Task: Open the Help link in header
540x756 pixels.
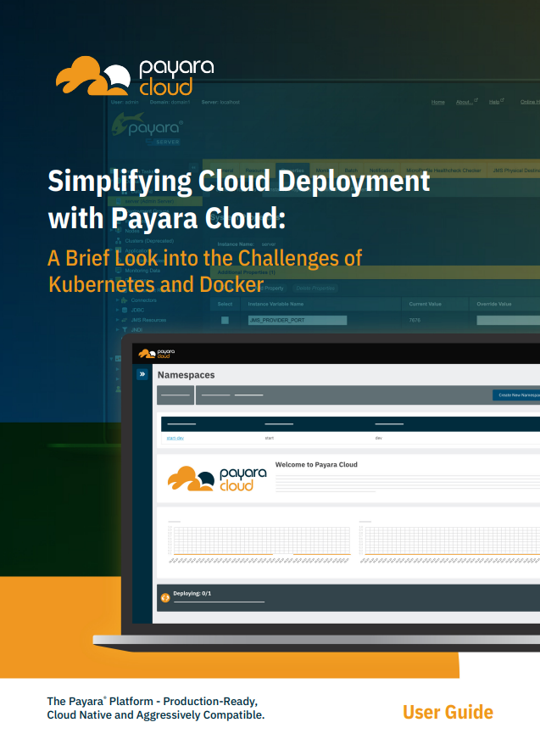Action: (x=494, y=102)
